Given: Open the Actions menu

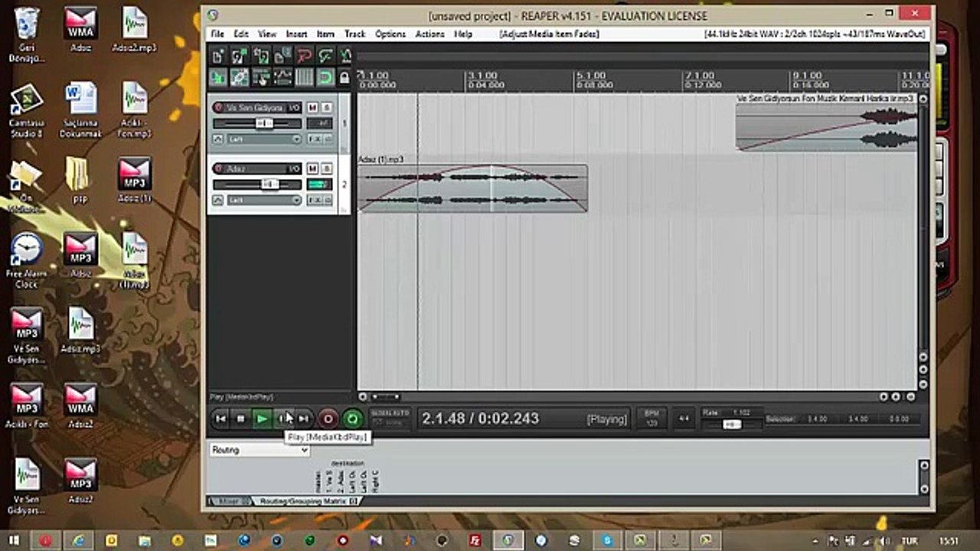Looking at the screenshot, I should tap(430, 34).
